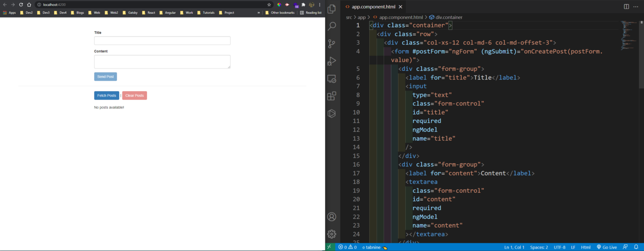Reload the localhost page
644x251 pixels.
21,5
